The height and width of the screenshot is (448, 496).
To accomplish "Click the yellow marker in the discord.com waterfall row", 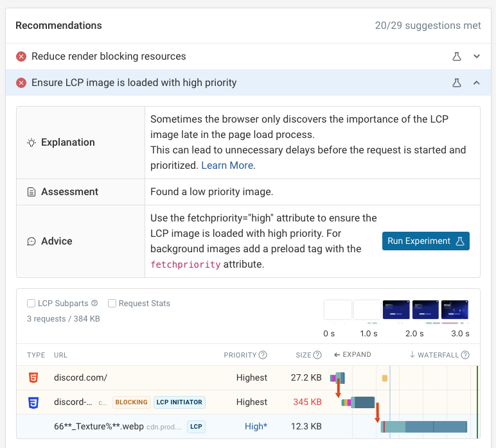I will click(385, 378).
